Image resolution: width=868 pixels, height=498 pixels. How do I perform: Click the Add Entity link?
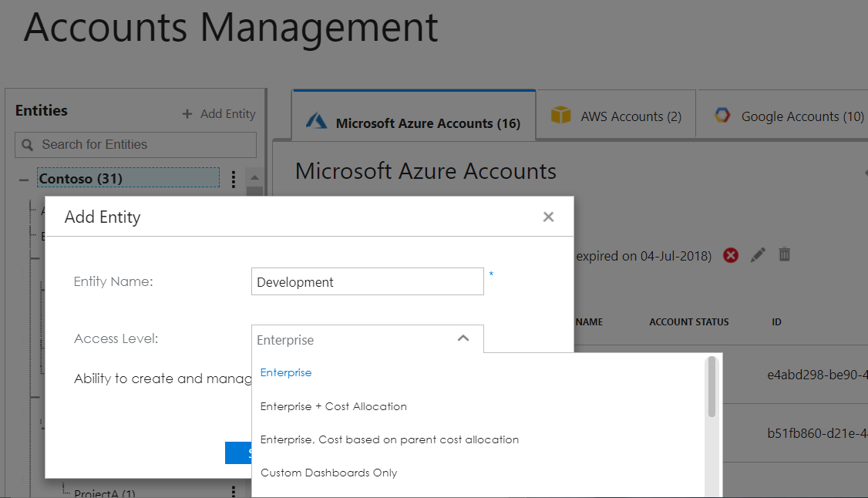[x=219, y=114]
